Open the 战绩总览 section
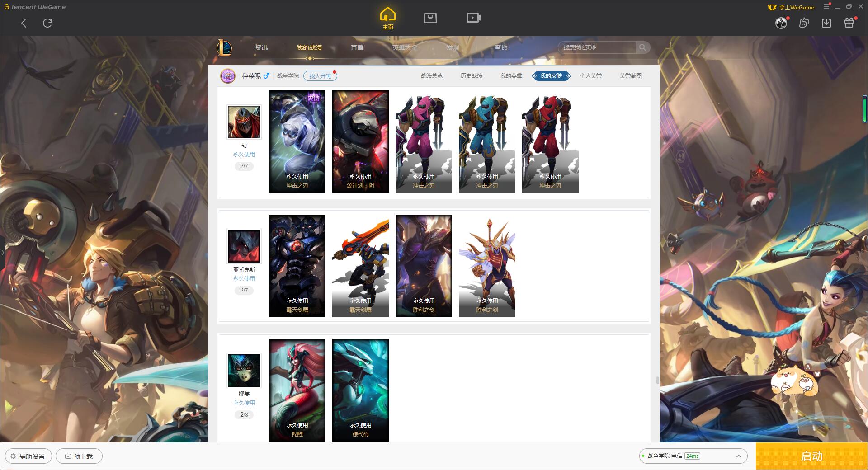This screenshot has height=470, width=868. point(432,76)
